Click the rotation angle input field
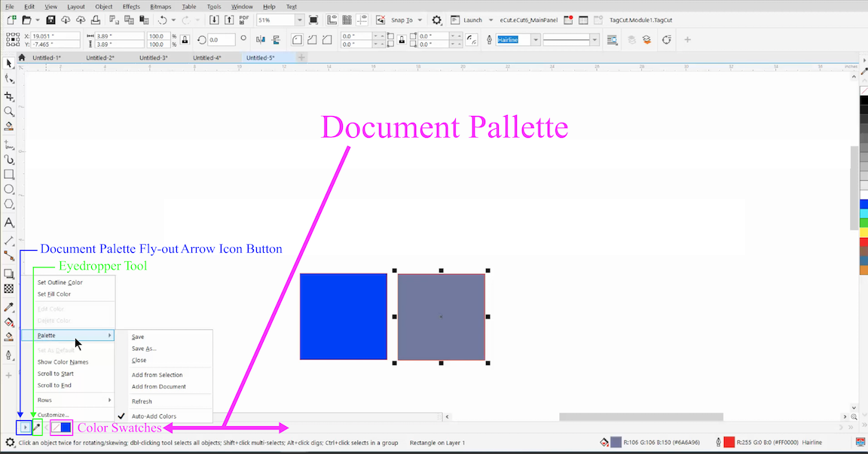 [222, 40]
